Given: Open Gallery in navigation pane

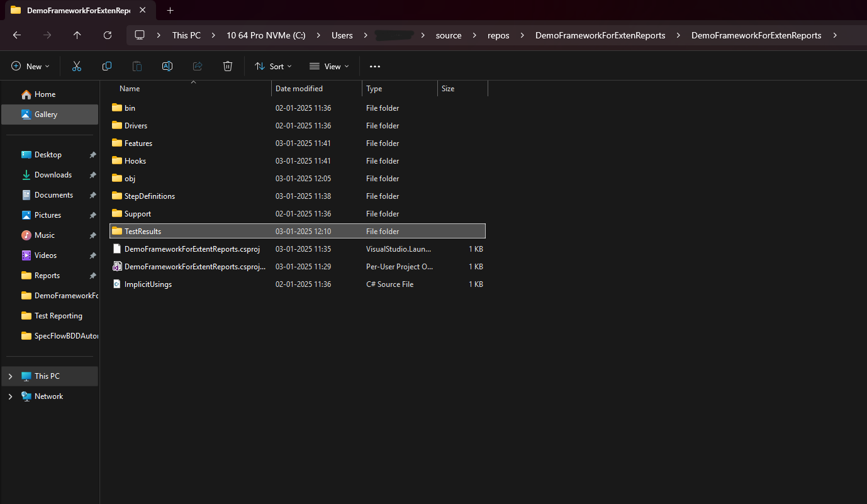Looking at the screenshot, I should (x=50, y=115).
